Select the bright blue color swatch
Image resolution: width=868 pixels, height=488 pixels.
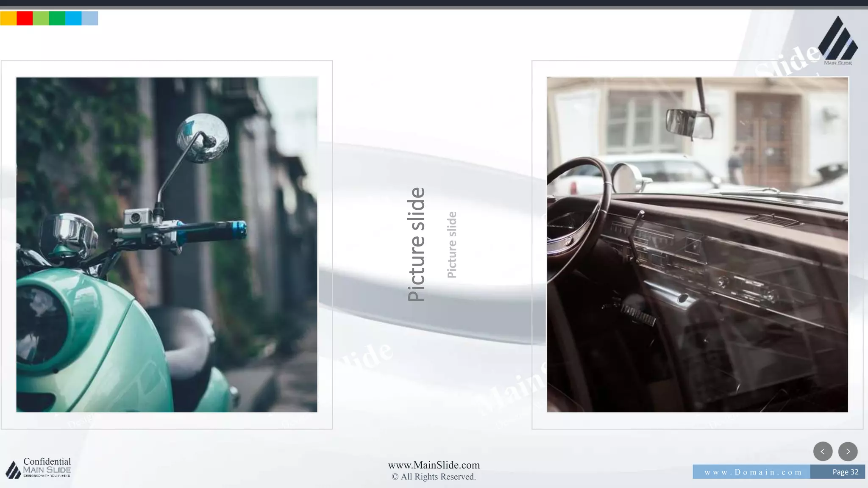point(73,18)
